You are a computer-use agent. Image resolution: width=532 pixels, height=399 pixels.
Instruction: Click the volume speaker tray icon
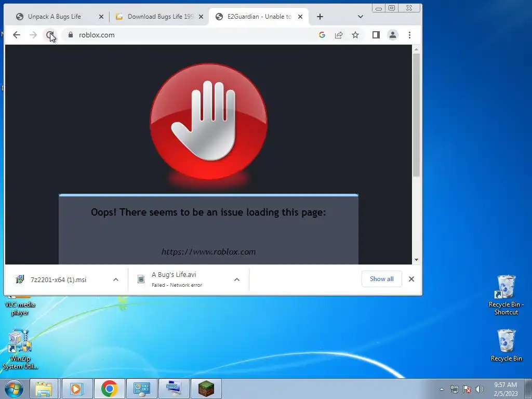pos(480,389)
